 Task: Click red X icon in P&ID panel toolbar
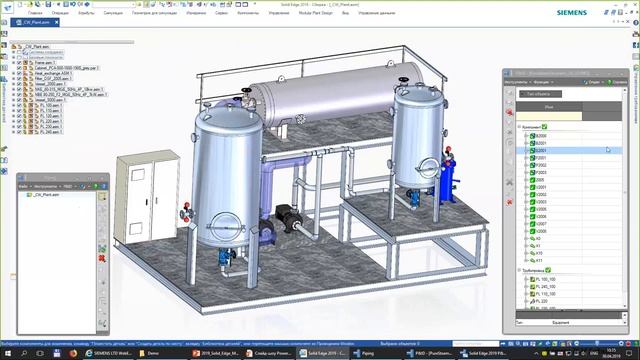[509, 202]
